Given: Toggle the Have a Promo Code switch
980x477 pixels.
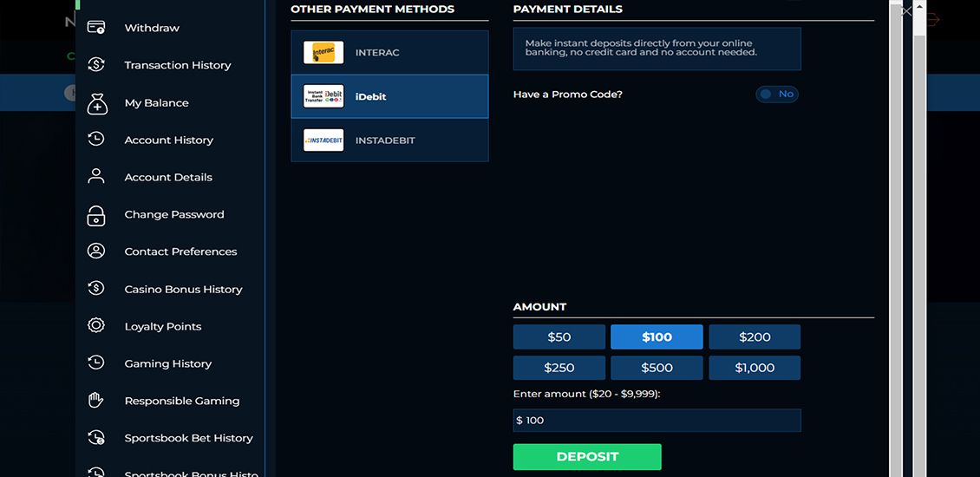Looking at the screenshot, I should (x=777, y=95).
